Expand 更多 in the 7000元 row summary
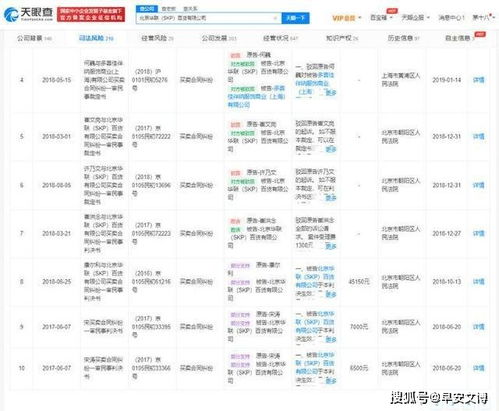This screenshot has width=499, height=411. [x=331, y=339]
